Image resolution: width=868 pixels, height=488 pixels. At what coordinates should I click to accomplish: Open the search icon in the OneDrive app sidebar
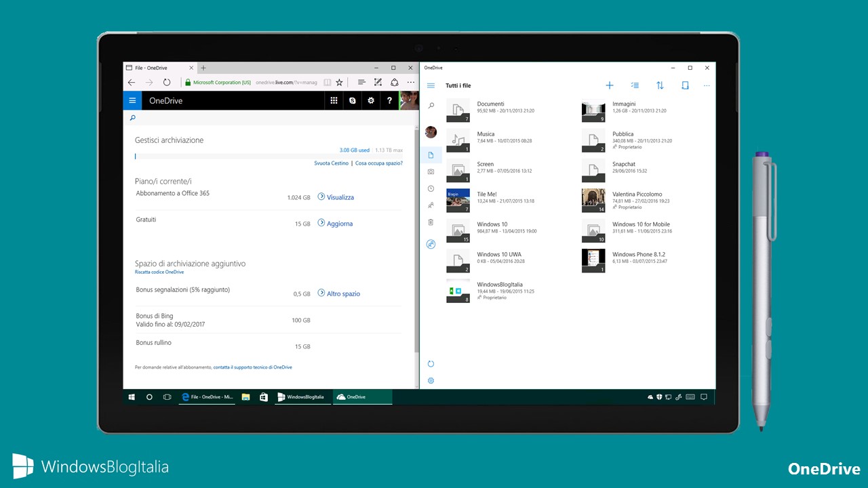tap(431, 106)
